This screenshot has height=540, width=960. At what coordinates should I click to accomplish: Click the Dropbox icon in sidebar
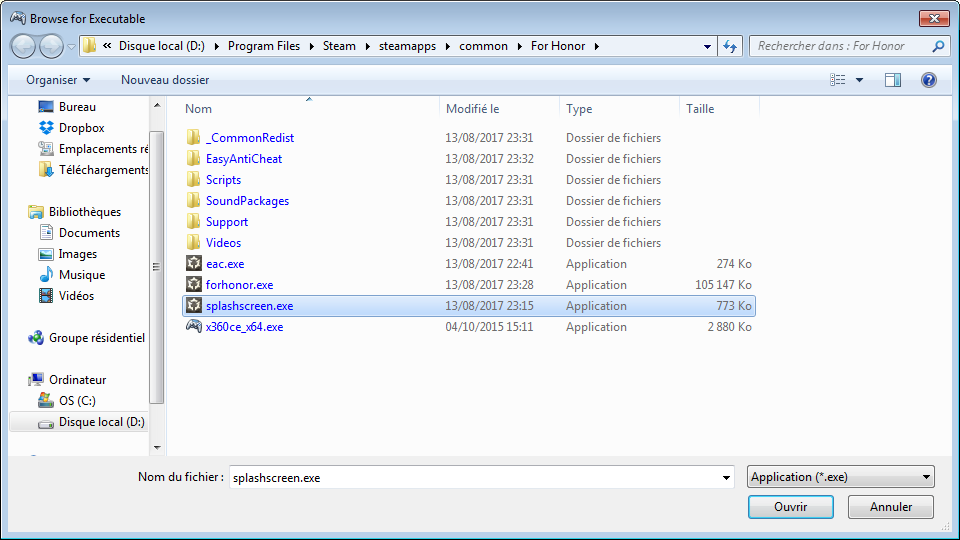tap(46, 127)
